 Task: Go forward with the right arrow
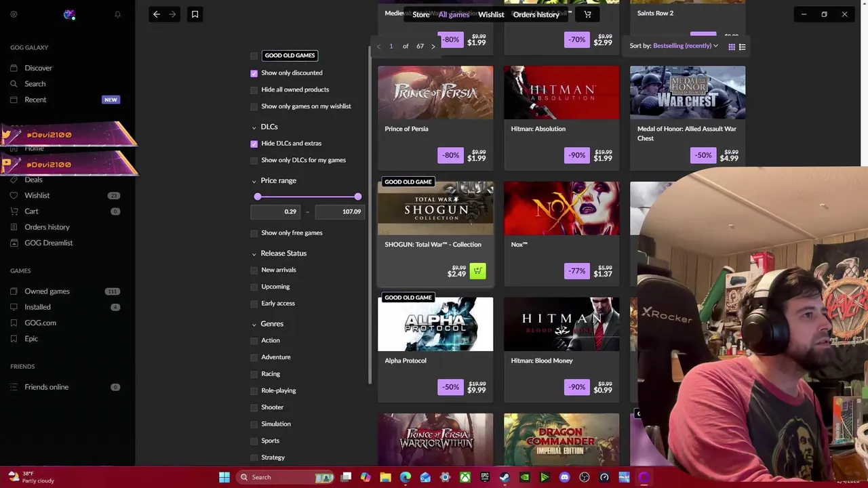pos(172,14)
